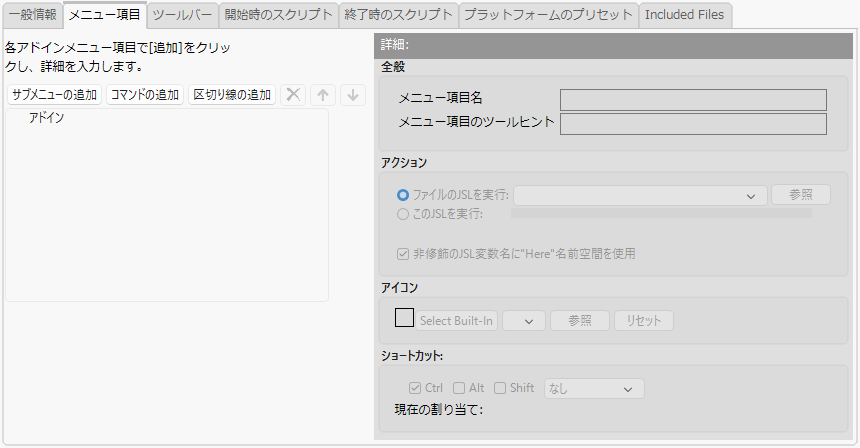Open the Included Files tab

tap(684, 15)
